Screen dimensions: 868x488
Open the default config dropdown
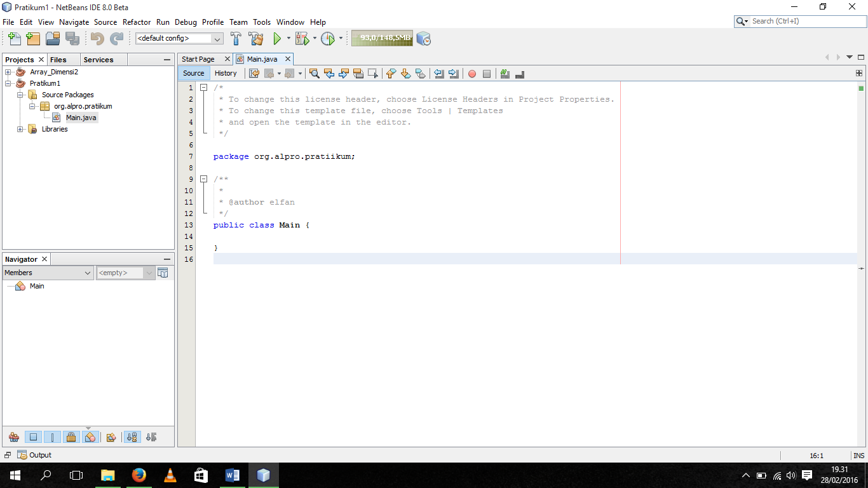click(218, 38)
